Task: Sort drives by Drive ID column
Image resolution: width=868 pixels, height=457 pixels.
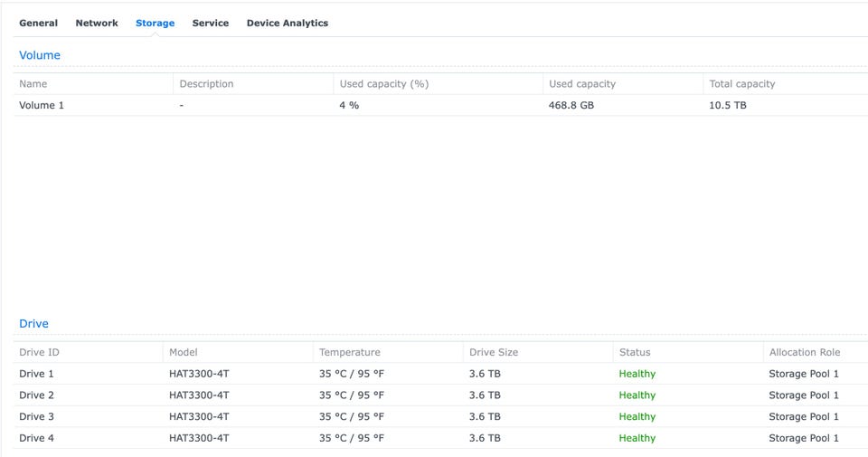Action: (x=39, y=352)
